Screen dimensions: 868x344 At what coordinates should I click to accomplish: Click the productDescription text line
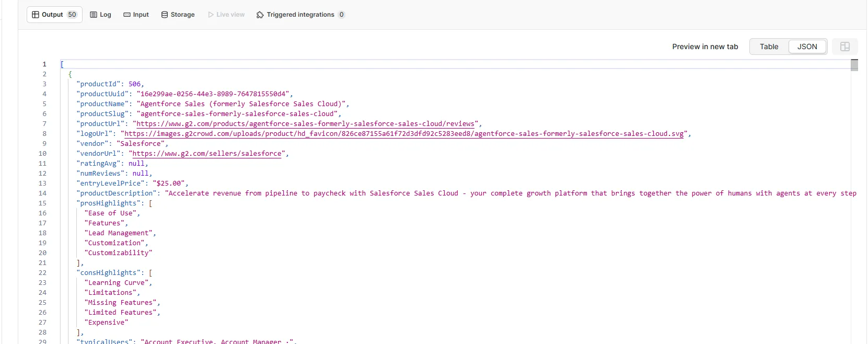[x=466, y=193]
